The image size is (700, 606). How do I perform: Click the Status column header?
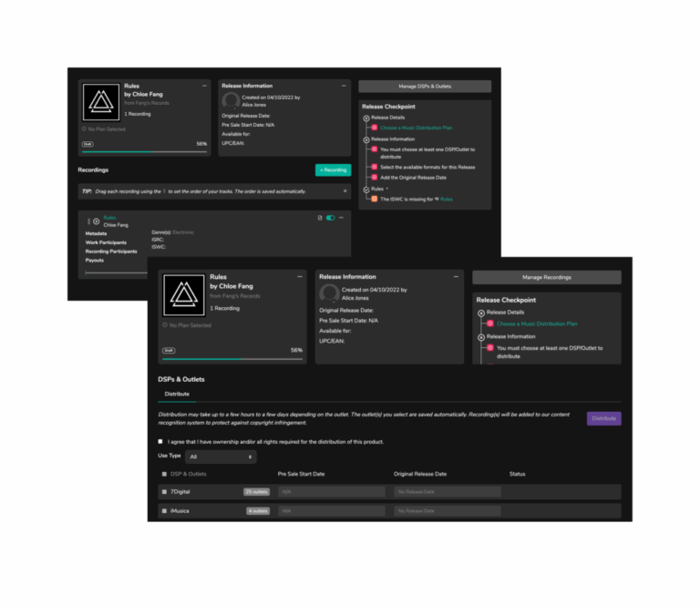[x=517, y=474]
